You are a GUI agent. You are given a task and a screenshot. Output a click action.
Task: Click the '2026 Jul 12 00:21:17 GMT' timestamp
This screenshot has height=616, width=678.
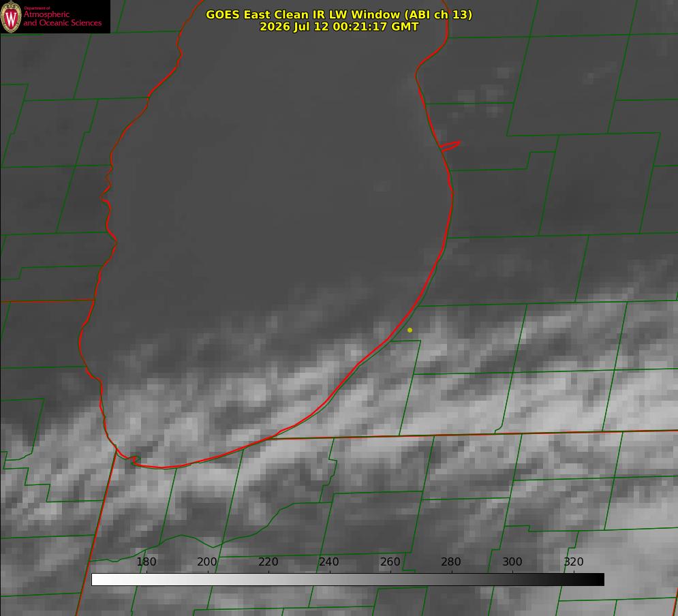[339, 27]
